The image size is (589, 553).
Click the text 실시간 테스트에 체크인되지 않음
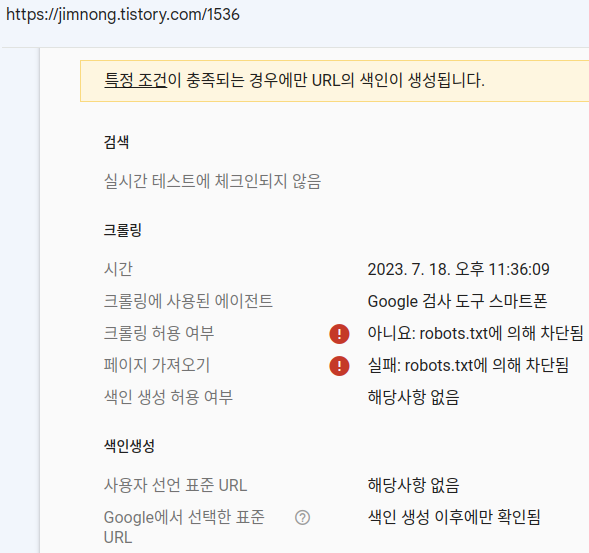point(212,181)
